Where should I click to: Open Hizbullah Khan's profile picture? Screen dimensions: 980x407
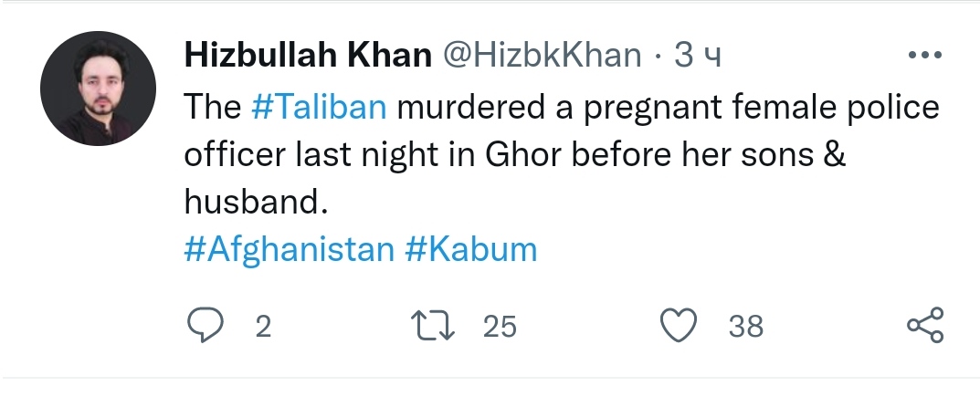point(95,89)
